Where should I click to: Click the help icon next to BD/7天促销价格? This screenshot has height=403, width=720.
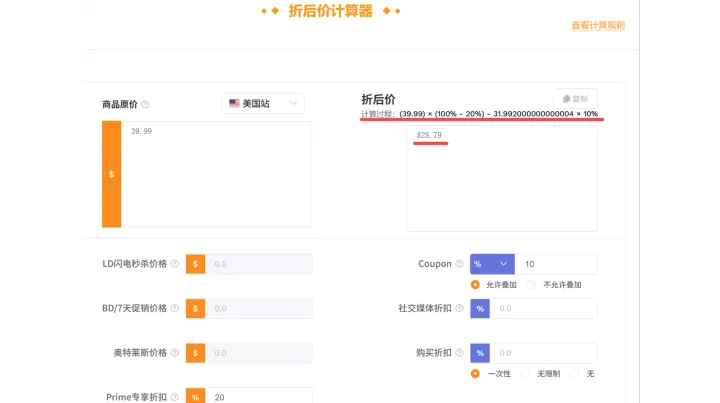tap(174, 308)
